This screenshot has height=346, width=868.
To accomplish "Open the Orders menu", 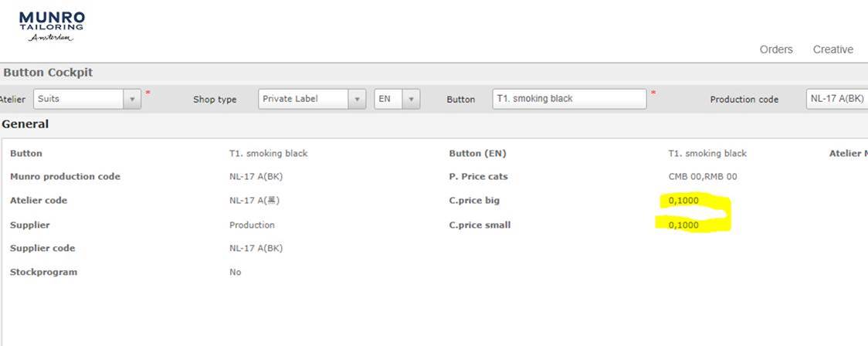I will [775, 49].
